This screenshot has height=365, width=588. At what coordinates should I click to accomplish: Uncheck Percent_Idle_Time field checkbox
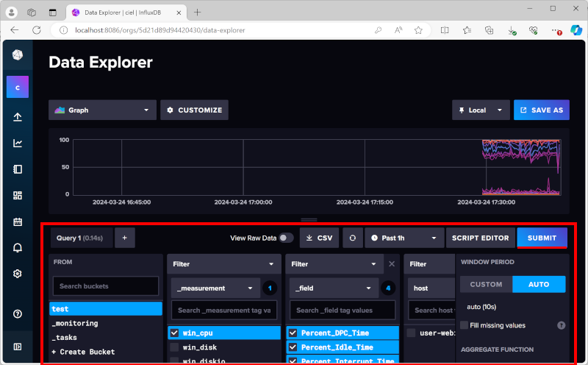[x=293, y=347]
